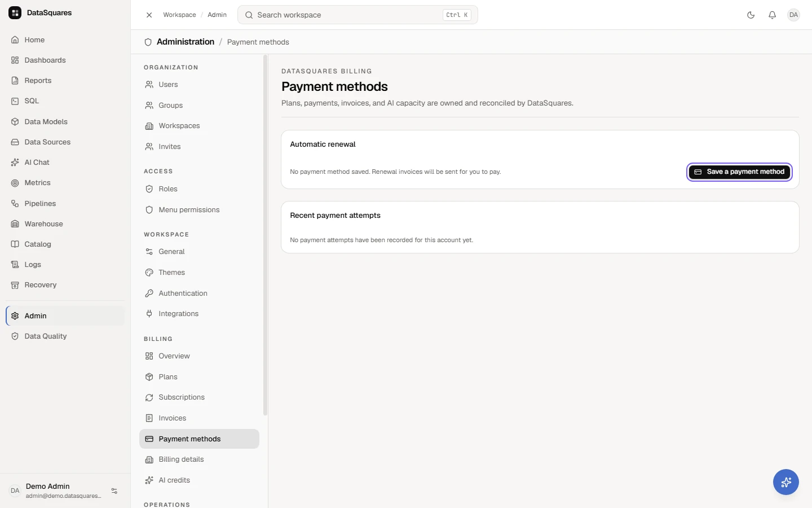Screen dimensions: 812x508
Task: Select Payment methods in Billing
Action: click(199, 439)
